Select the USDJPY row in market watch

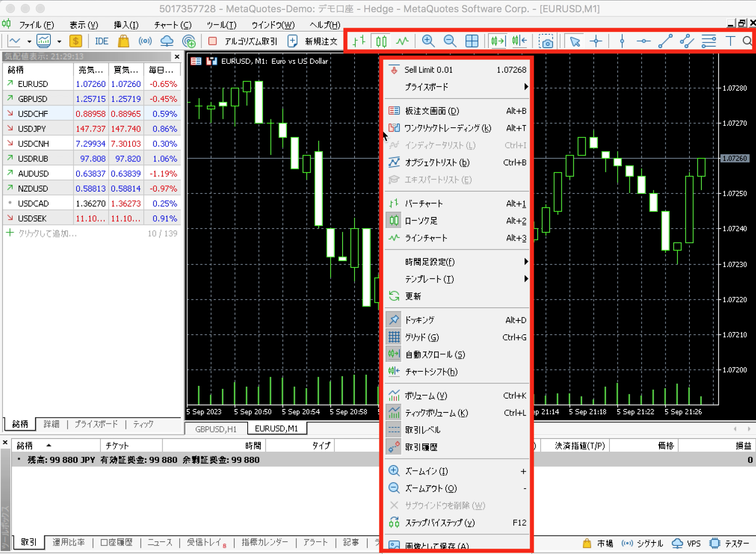click(92, 128)
